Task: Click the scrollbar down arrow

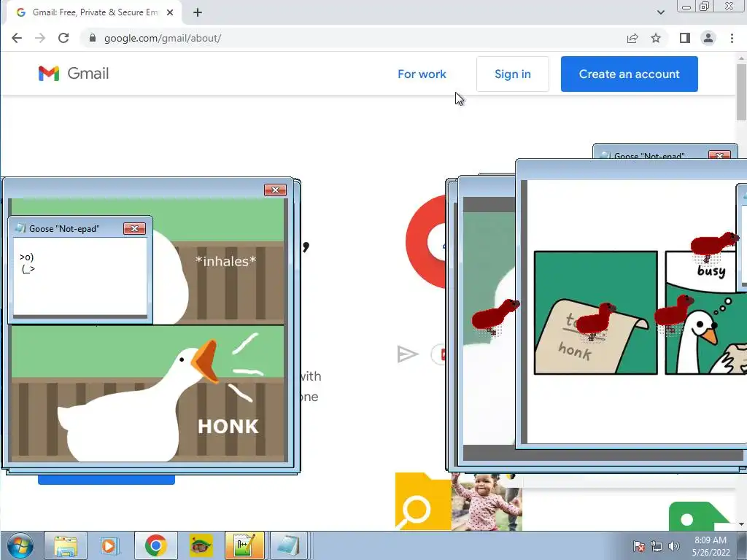Action: [x=741, y=524]
